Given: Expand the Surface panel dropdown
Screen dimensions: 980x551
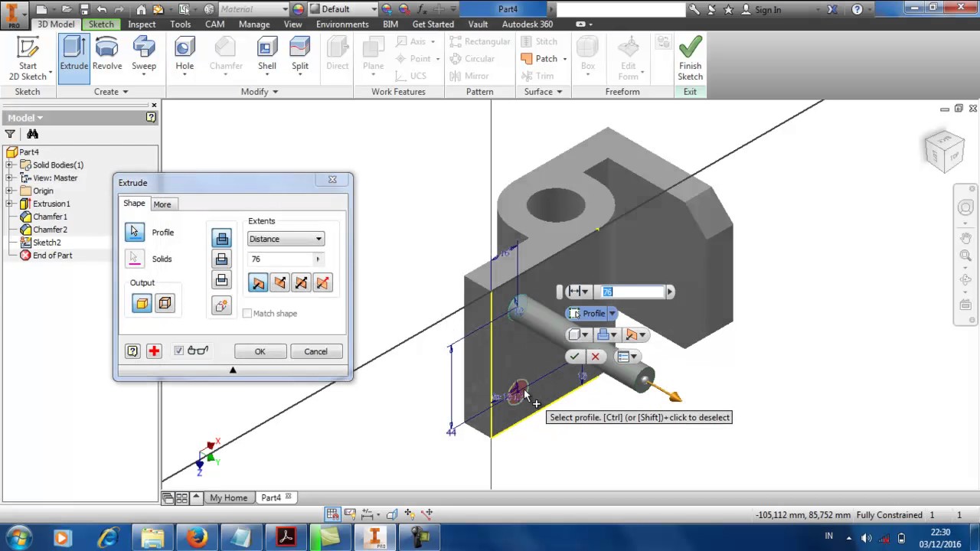Looking at the screenshot, I should [x=544, y=92].
